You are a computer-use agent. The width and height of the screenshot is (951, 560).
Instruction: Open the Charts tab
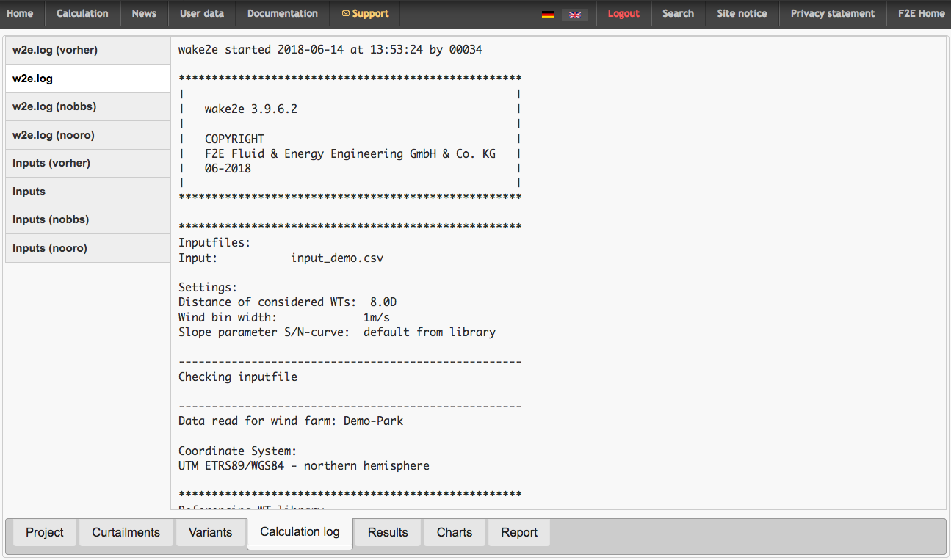[x=454, y=533]
